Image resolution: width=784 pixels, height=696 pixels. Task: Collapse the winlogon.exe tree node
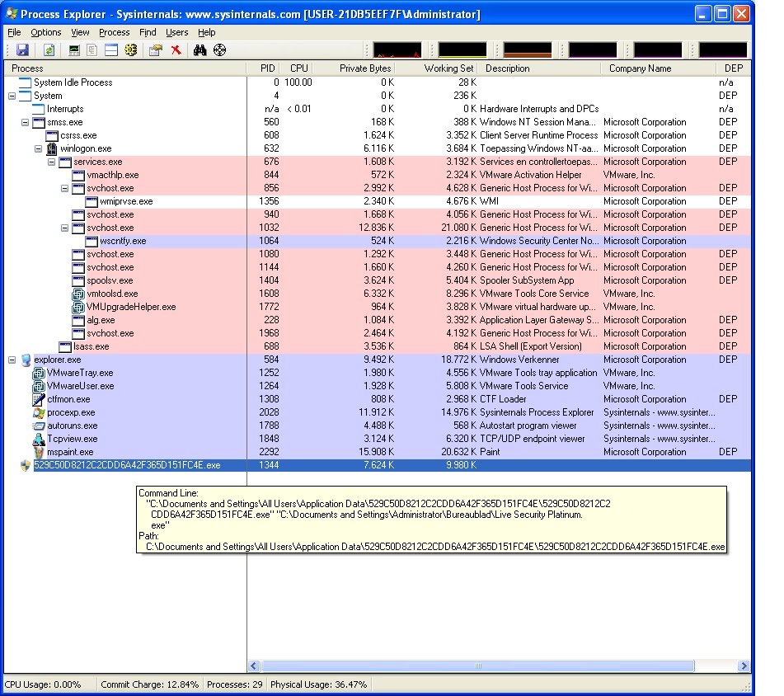click(38, 148)
